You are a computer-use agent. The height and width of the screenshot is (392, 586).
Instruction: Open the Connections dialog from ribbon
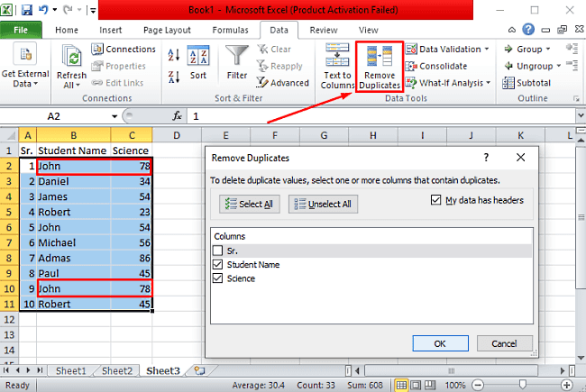[x=124, y=50]
